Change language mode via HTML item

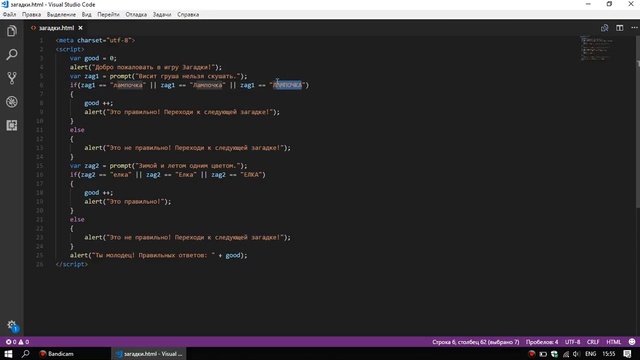click(x=613, y=342)
